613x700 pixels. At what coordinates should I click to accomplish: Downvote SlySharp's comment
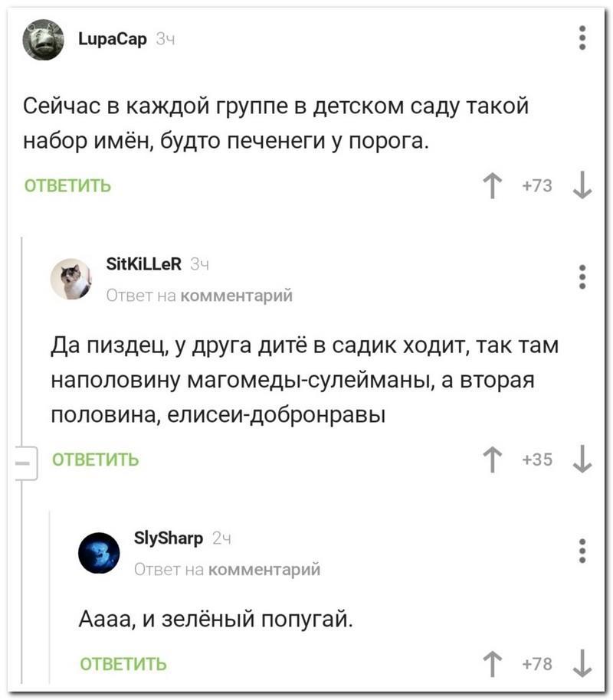(582, 663)
